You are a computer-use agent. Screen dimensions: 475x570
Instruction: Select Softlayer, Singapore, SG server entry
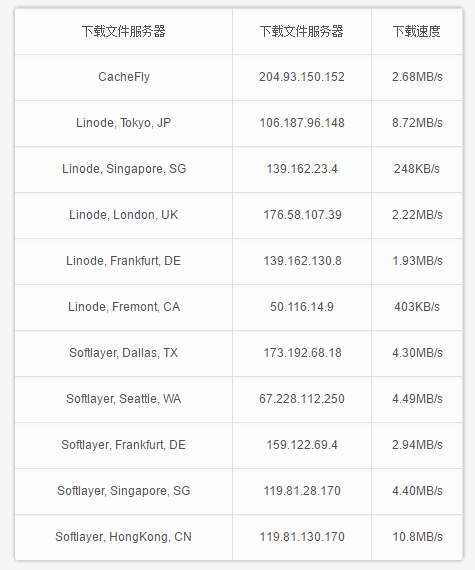(124, 491)
